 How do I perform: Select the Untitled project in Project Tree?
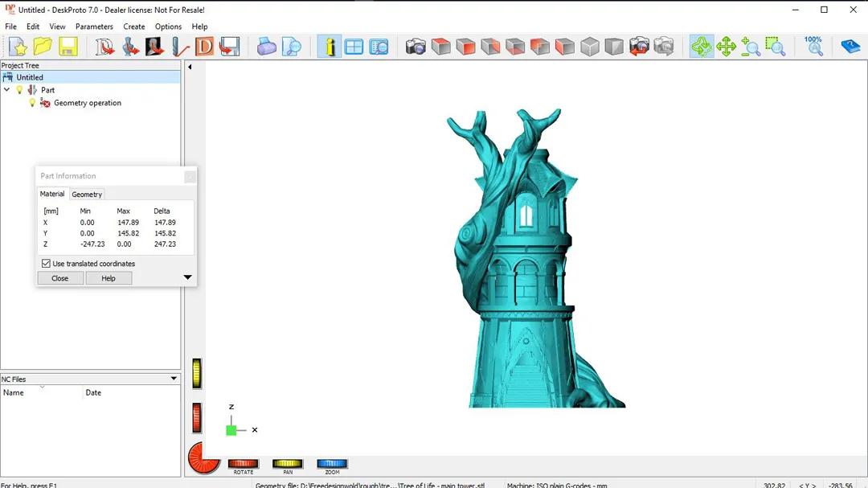(x=30, y=77)
